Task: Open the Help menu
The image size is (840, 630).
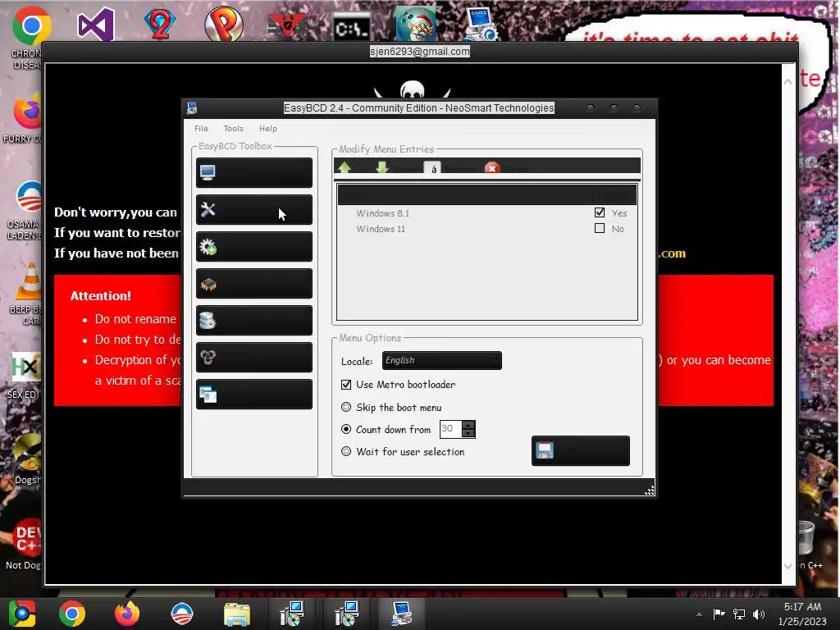Action: 268,129
